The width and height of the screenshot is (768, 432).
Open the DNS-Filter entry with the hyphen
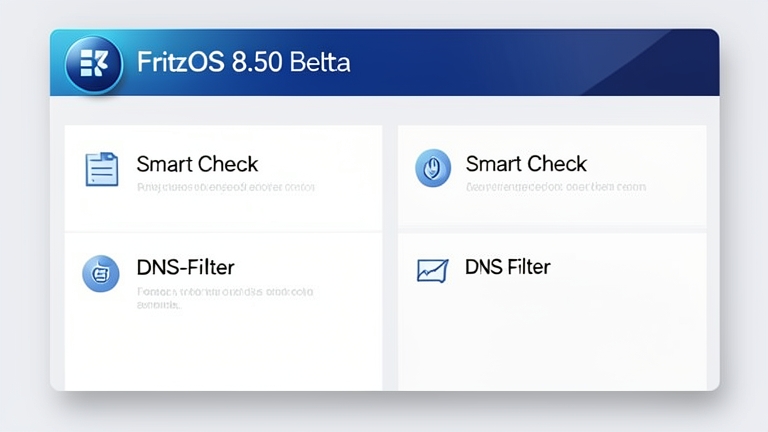(186, 267)
